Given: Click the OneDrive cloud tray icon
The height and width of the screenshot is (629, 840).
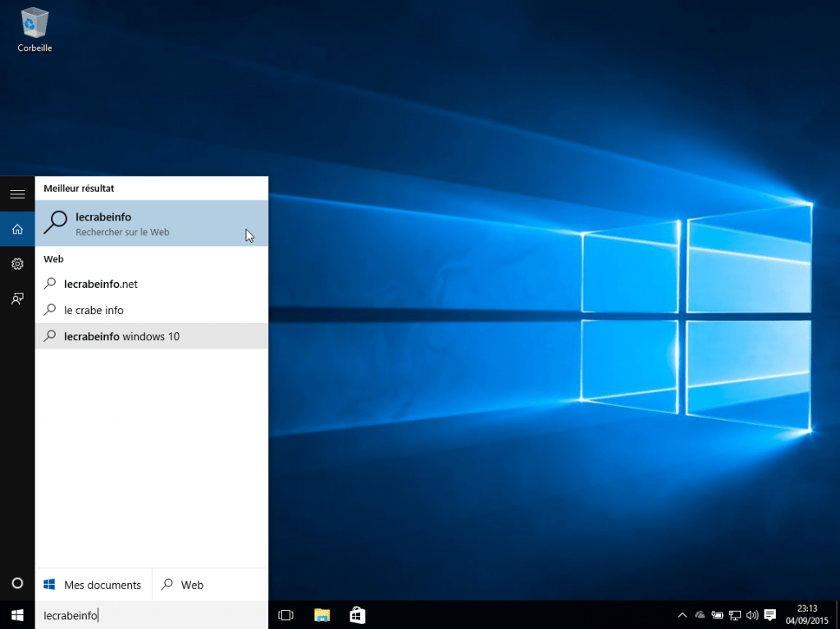Looking at the screenshot, I should point(700,615).
